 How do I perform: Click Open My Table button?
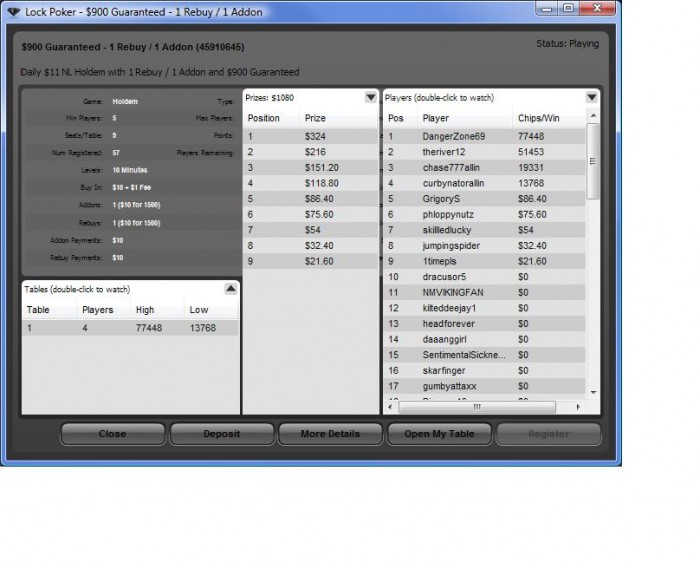439,434
